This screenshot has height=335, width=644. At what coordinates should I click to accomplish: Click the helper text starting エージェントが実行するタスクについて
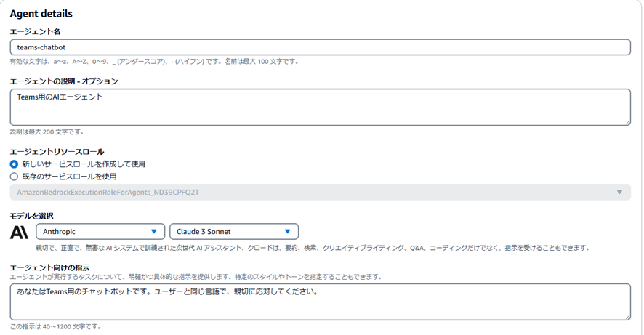coord(196,277)
